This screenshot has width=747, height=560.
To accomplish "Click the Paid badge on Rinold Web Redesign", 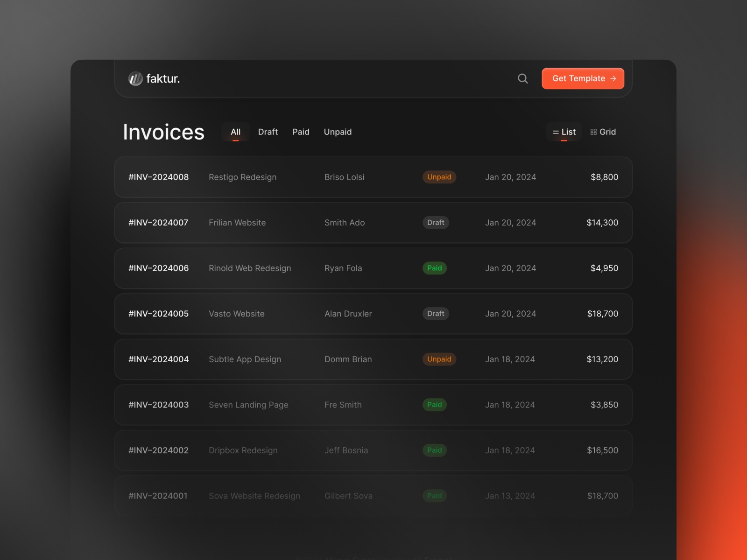I will click(x=434, y=268).
